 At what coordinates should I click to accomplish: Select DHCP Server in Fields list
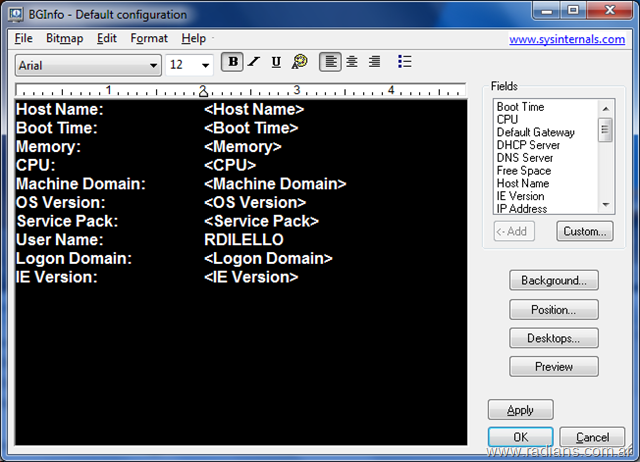click(x=528, y=145)
